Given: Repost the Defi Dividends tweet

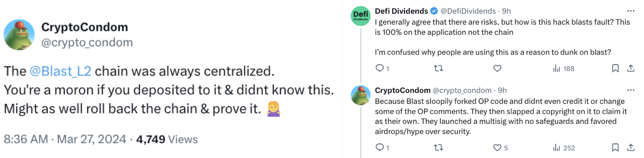Looking at the screenshot, I should tap(438, 68).
